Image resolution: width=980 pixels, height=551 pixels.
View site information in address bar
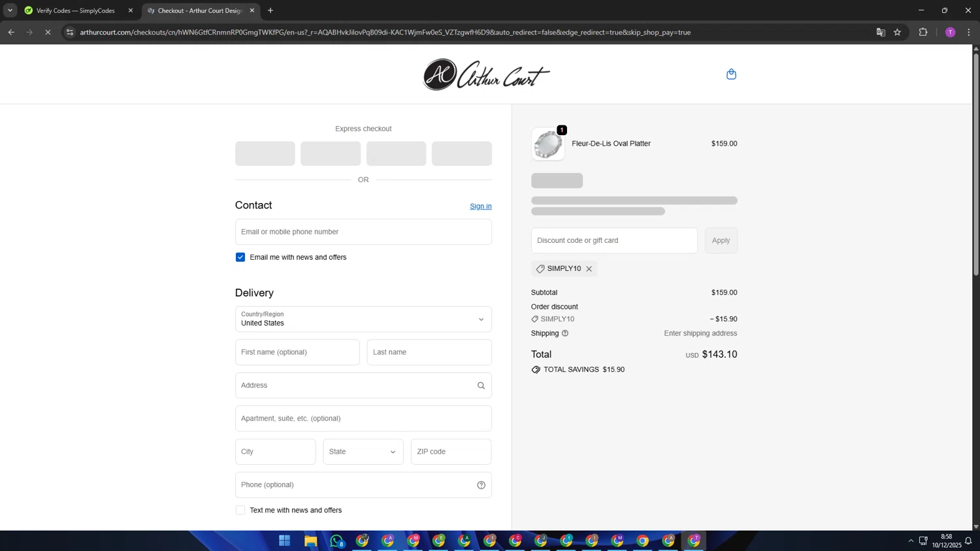[x=70, y=32]
